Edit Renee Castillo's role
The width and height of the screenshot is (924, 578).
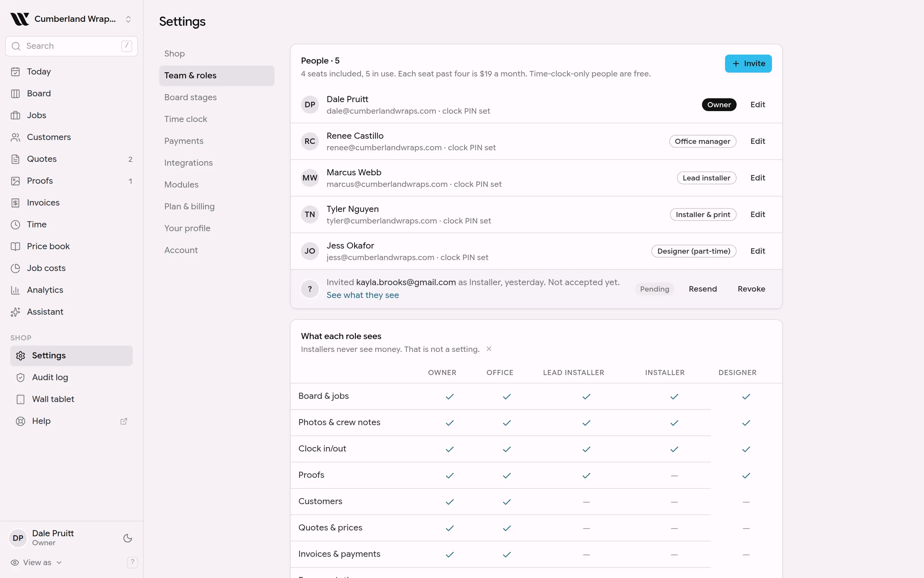click(x=757, y=141)
